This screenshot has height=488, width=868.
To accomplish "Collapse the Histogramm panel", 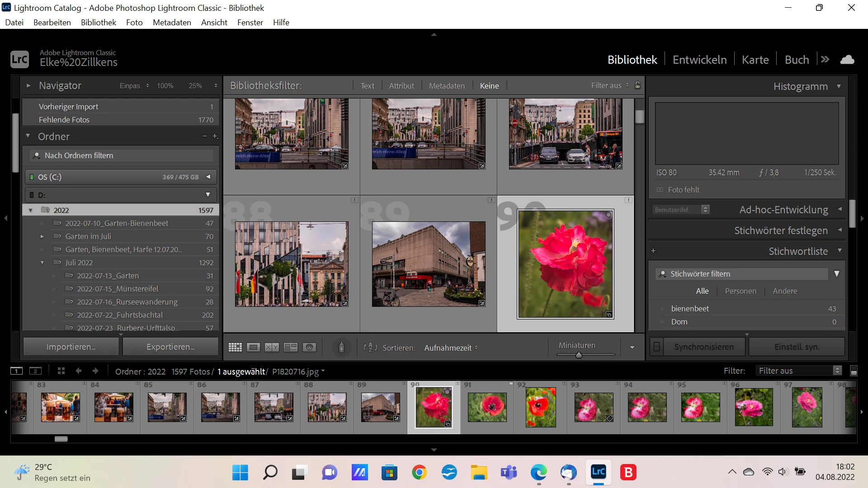I will (839, 86).
